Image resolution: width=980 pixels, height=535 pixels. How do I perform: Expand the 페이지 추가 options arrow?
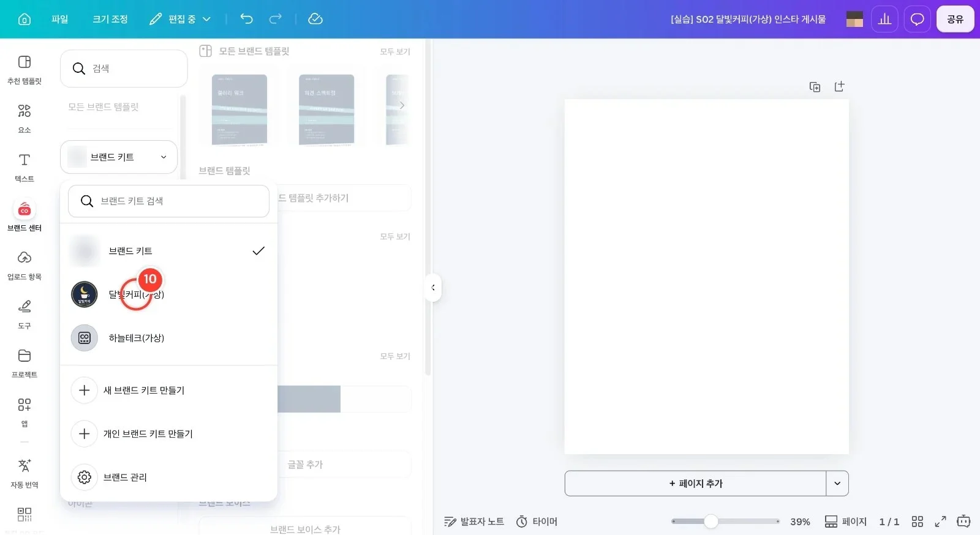(x=837, y=484)
